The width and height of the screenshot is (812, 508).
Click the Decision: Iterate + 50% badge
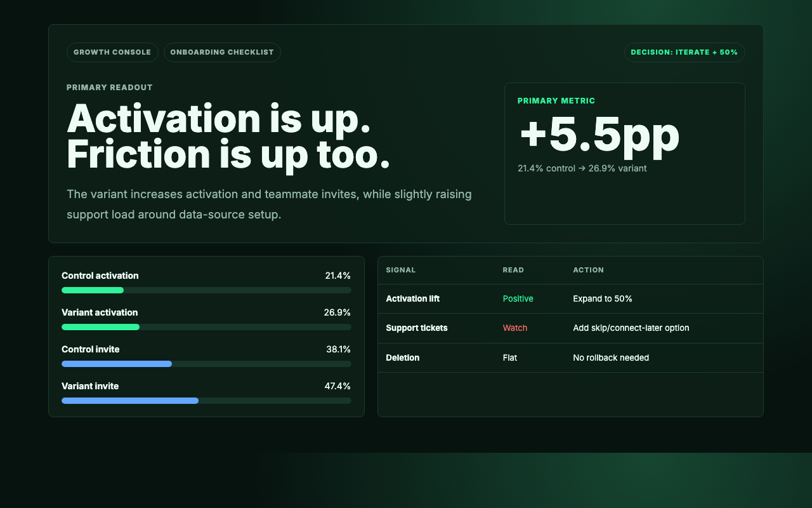coord(684,52)
